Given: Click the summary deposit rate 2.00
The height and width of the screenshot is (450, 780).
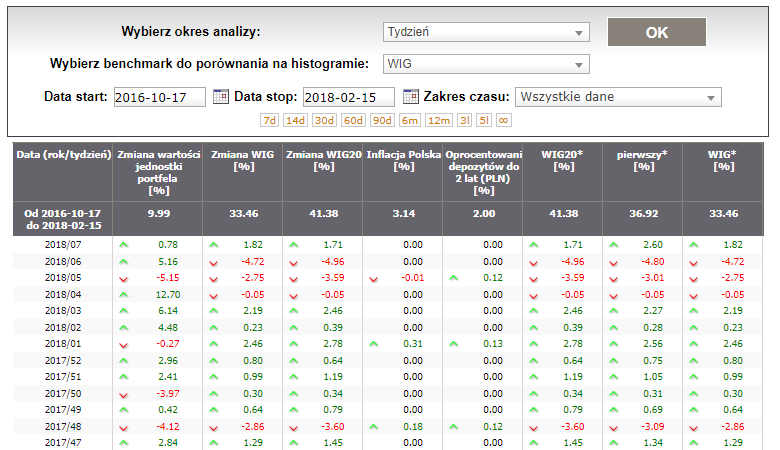Looking at the screenshot, I should [x=484, y=214].
